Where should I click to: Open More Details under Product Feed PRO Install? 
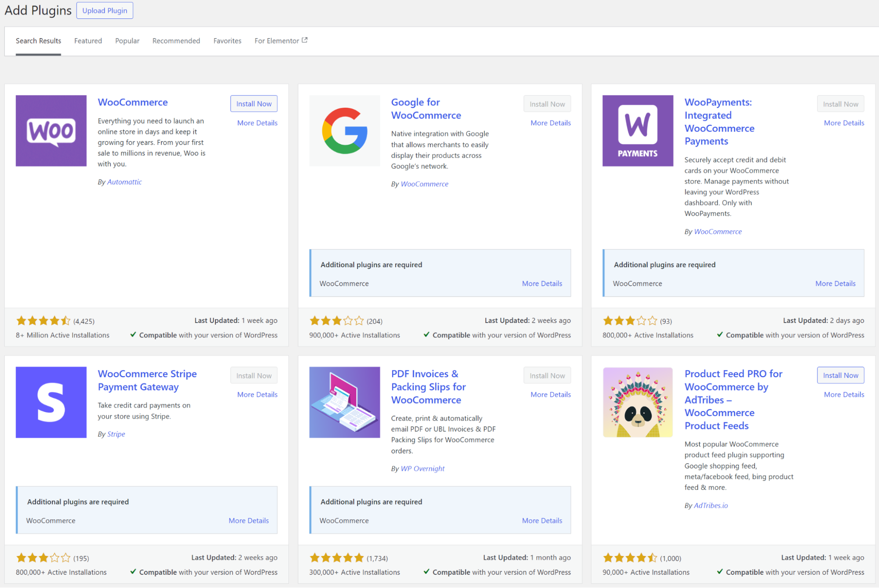pos(844,395)
